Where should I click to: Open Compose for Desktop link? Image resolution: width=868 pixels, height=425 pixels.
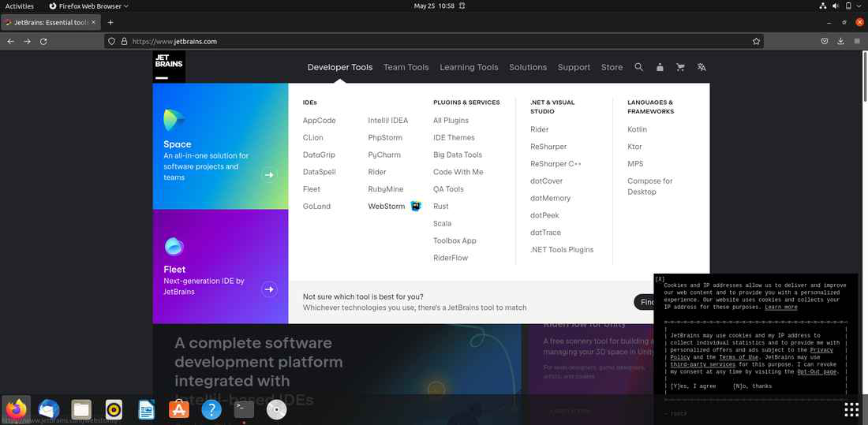point(650,187)
